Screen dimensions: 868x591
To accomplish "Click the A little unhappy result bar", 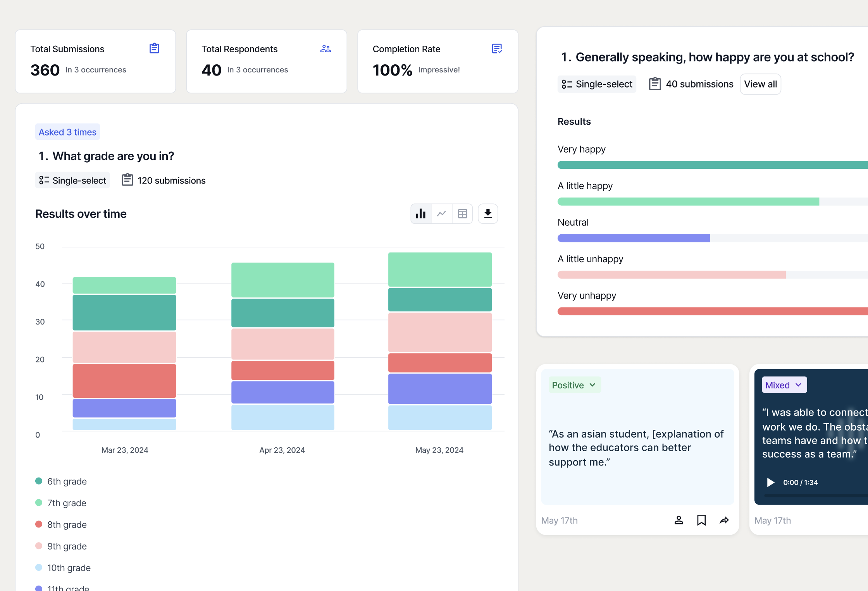I will (x=672, y=275).
